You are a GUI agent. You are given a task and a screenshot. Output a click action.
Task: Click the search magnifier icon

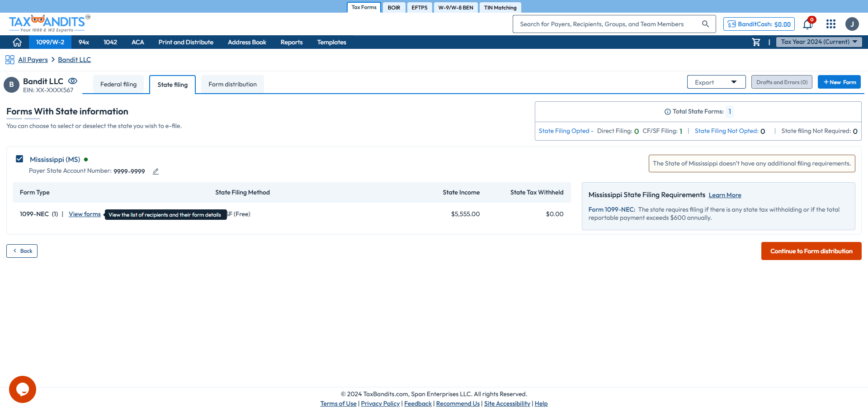click(x=705, y=24)
